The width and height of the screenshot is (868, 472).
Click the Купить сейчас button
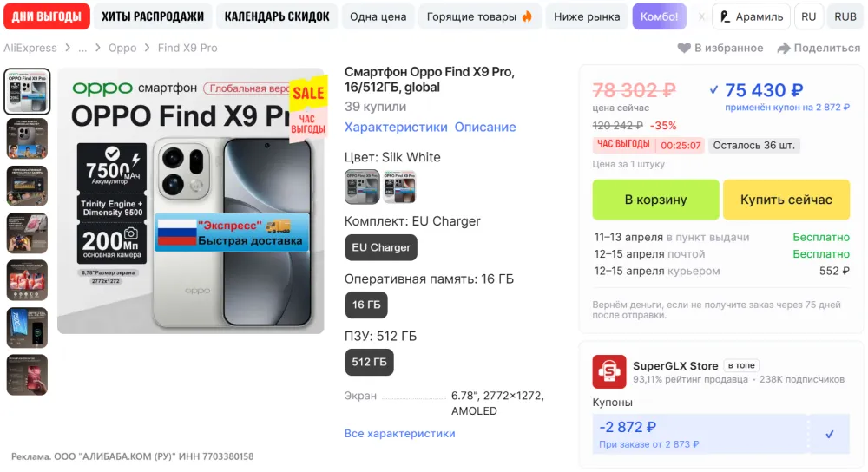tap(786, 200)
